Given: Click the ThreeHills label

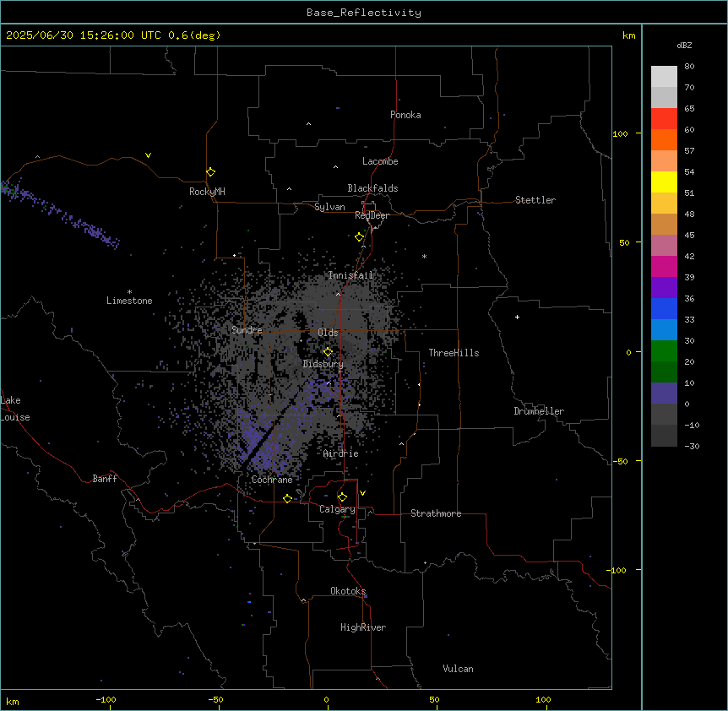Looking at the screenshot, I should [x=454, y=353].
